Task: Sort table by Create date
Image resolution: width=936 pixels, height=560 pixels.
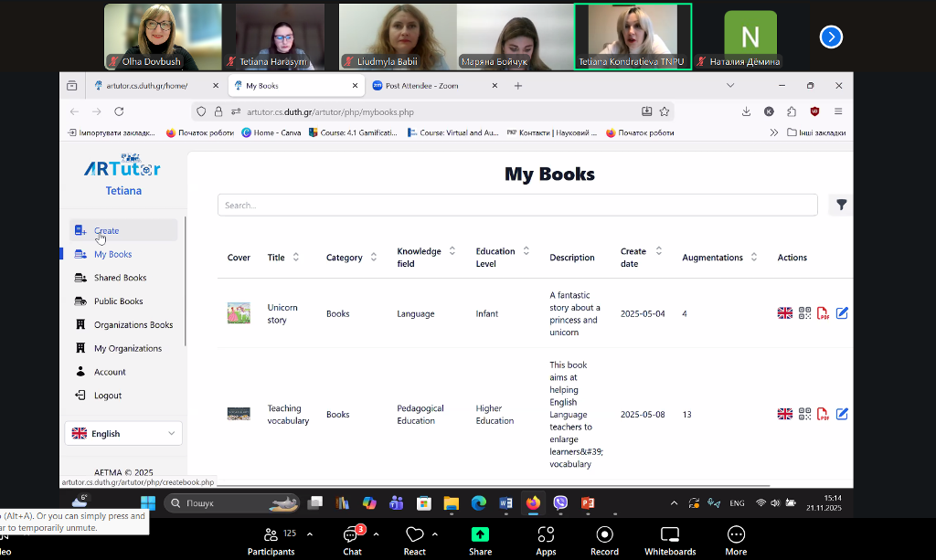Action: [658, 251]
